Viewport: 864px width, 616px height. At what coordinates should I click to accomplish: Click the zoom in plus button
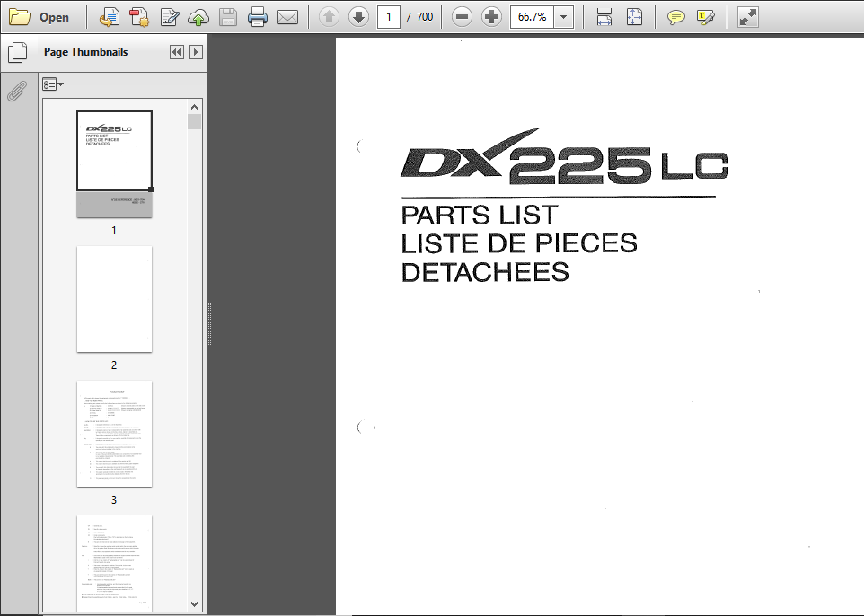[x=491, y=17]
